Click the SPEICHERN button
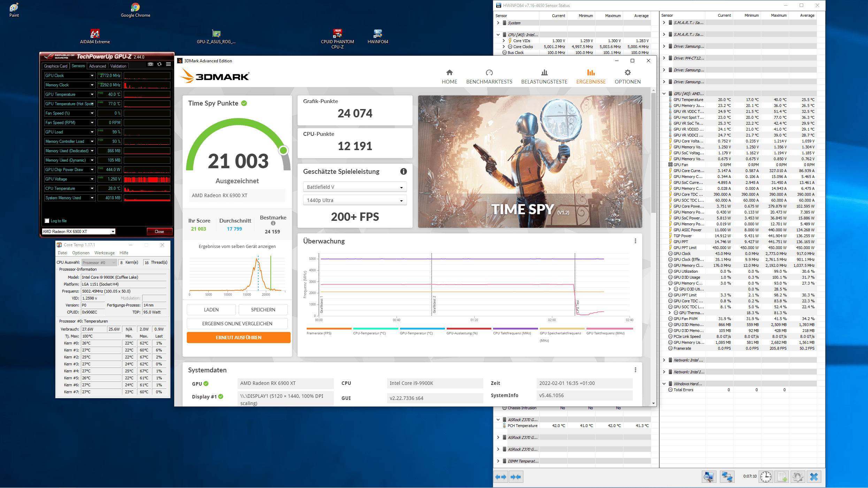The width and height of the screenshot is (868, 488). (x=263, y=310)
